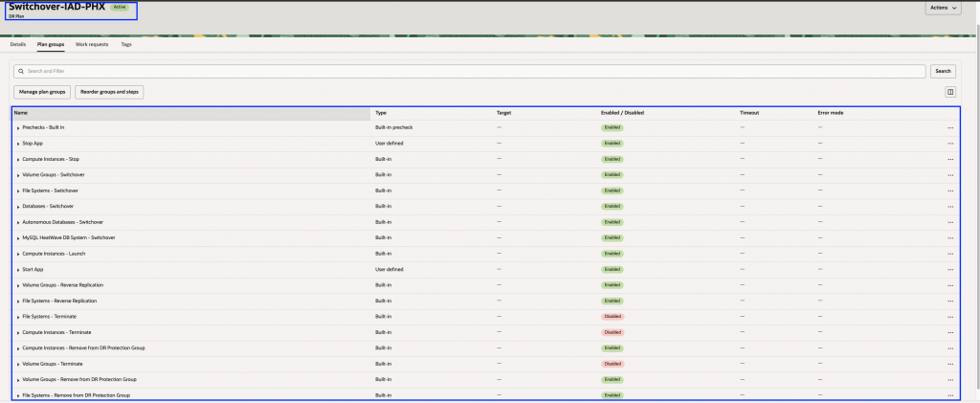Open actions menu for Volume Groups - Remove from DR

950,380
